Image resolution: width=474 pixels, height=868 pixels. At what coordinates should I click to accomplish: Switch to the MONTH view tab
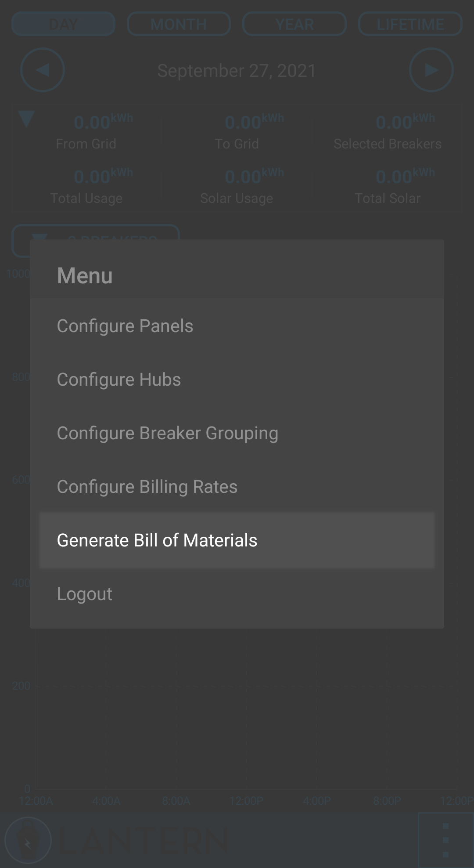179,24
